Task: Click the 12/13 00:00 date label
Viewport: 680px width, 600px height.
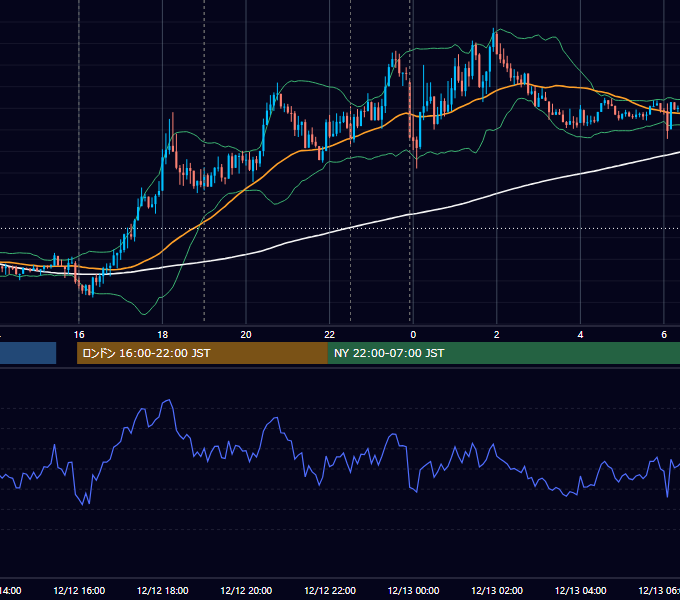Action: pyautogui.click(x=413, y=590)
